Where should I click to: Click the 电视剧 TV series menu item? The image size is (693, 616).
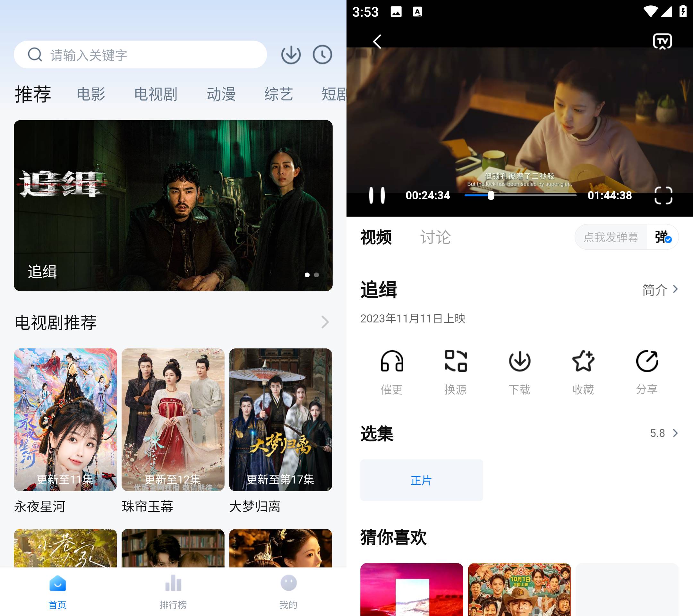coord(155,93)
